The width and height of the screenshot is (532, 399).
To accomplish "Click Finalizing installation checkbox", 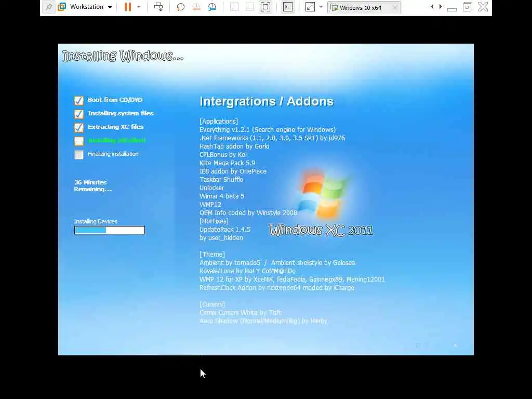I will (79, 154).
